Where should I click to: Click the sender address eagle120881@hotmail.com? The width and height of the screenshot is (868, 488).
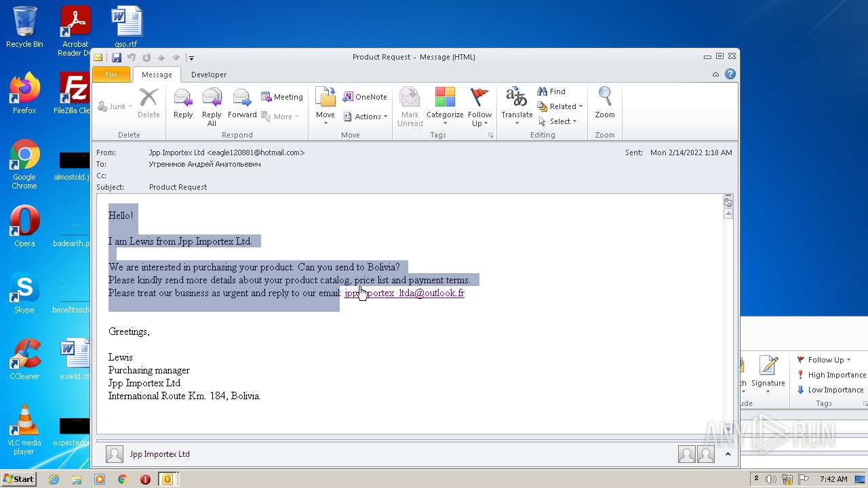point(256,152)
